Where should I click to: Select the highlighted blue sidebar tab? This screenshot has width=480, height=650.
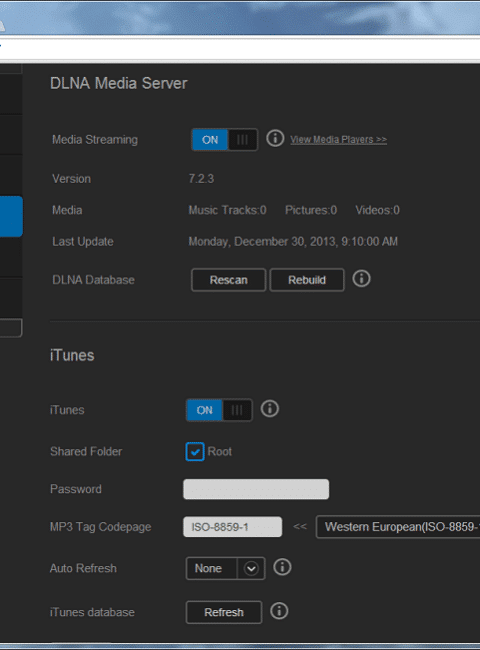click(x=11, y=216)
